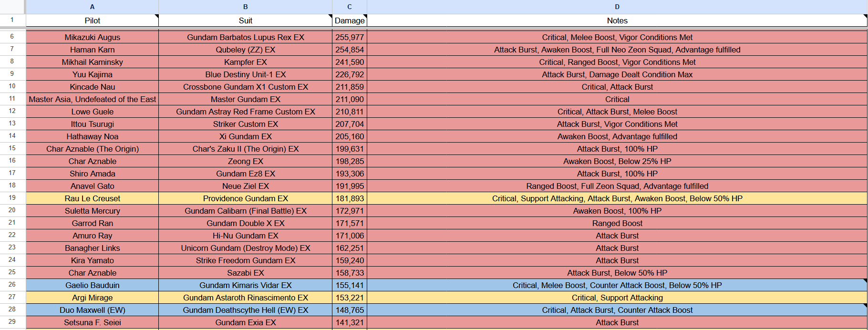Click cell Ittou Tsurugi
Image resolution: width=868 pixels, height=330 pixels.
[x=92, y=124]
